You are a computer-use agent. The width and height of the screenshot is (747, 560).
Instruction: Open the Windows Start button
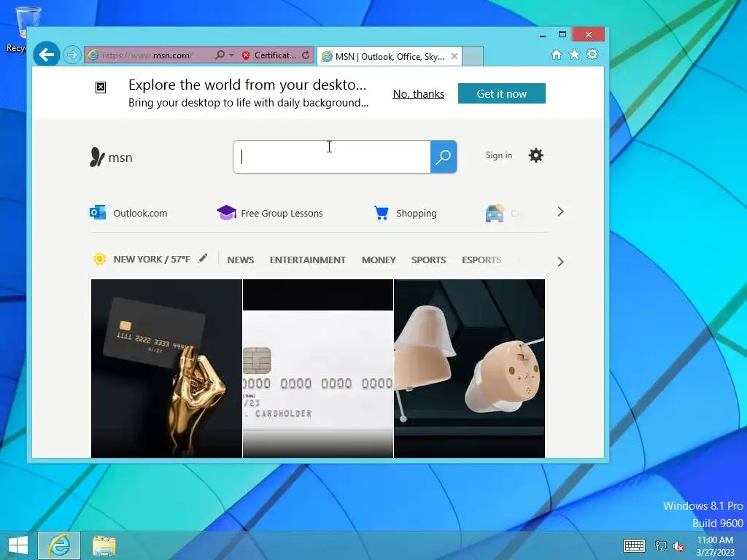coord(18,545)
